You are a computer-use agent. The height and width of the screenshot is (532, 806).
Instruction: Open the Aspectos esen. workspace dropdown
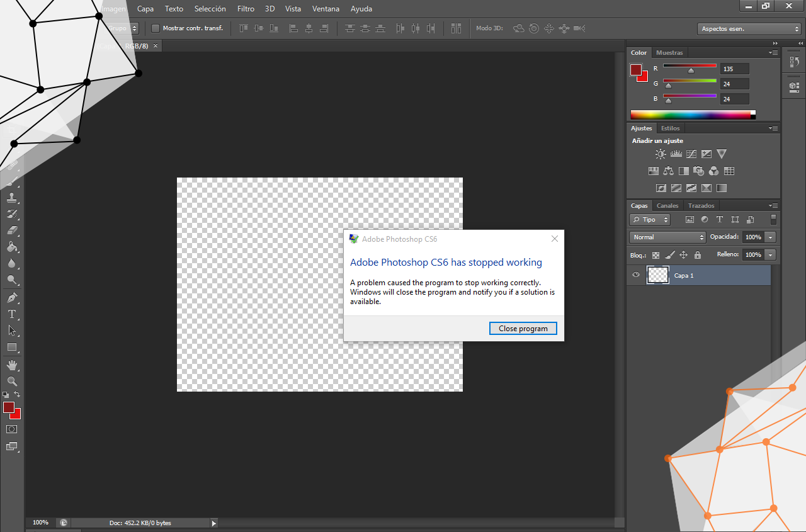[749, 29]
